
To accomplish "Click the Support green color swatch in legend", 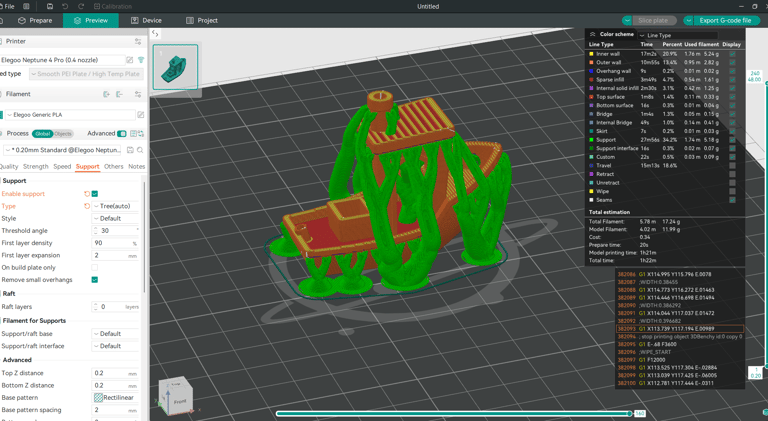I will [x=591, y=140].
